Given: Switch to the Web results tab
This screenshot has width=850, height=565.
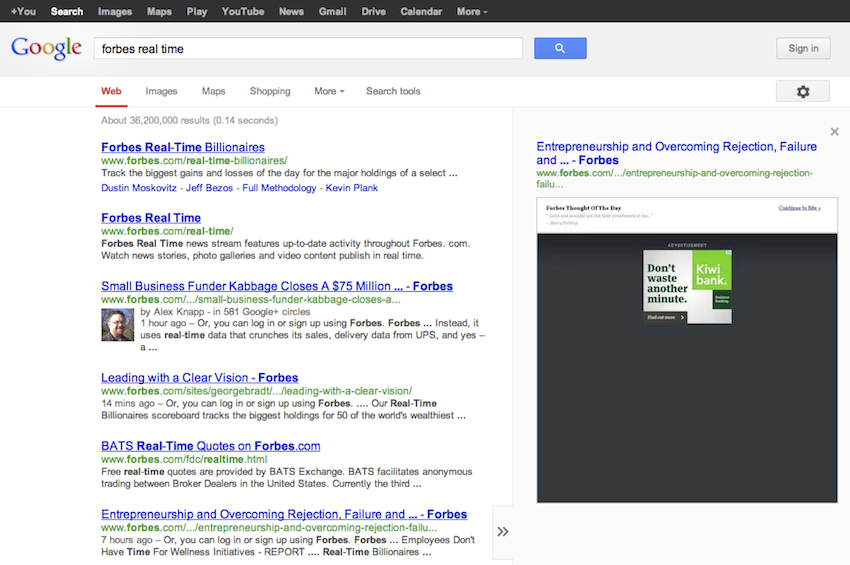Looking at the screenshot, I should tap(111, 91).
